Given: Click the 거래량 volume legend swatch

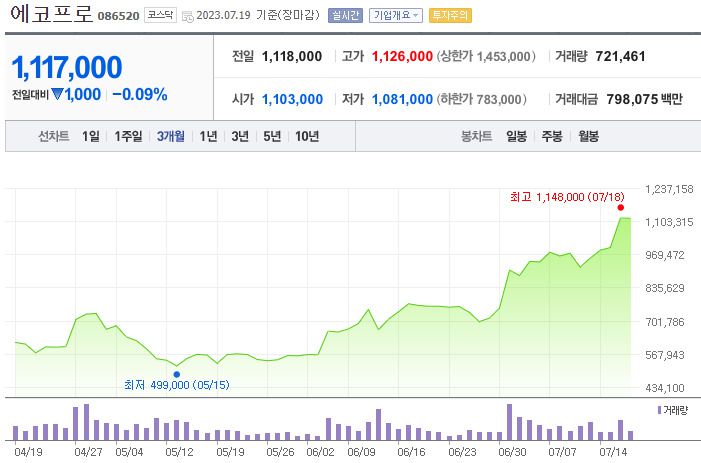Looking at the screenshot, I should pyautogui.click(x=659, y=411).
